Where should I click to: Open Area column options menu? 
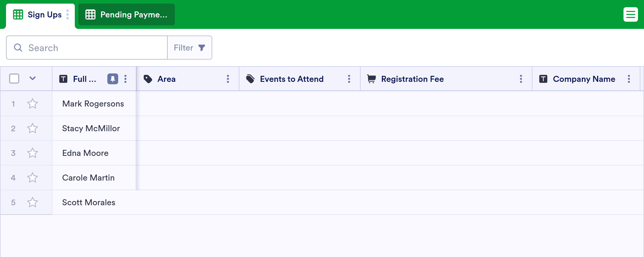tap(228, 79)
